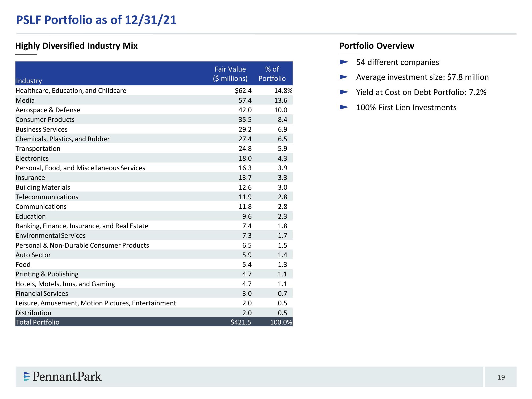
Task: Click the 57.4 value in Media row
Action: [245, 100]
